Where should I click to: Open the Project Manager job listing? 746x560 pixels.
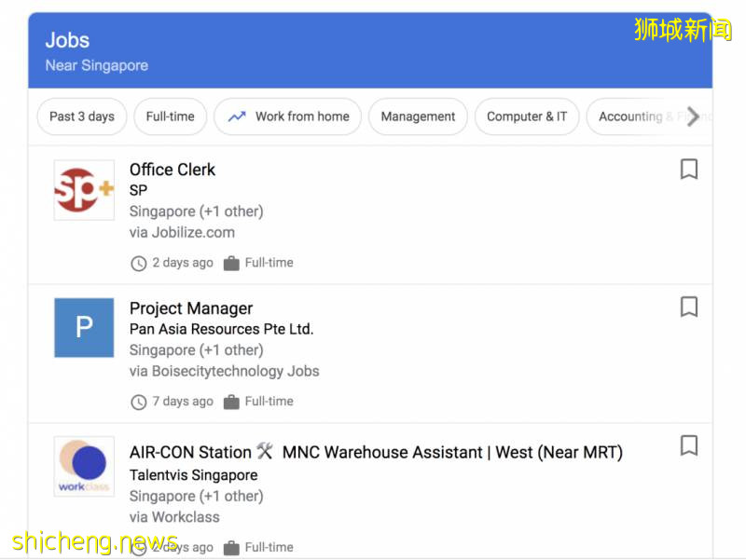click(191, 308)
